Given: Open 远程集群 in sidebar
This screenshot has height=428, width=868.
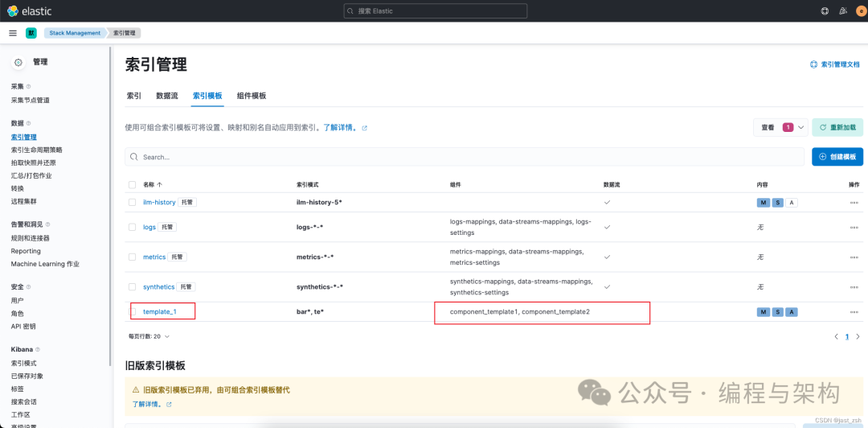Looking at the screenshot, I should coord(24,201).
